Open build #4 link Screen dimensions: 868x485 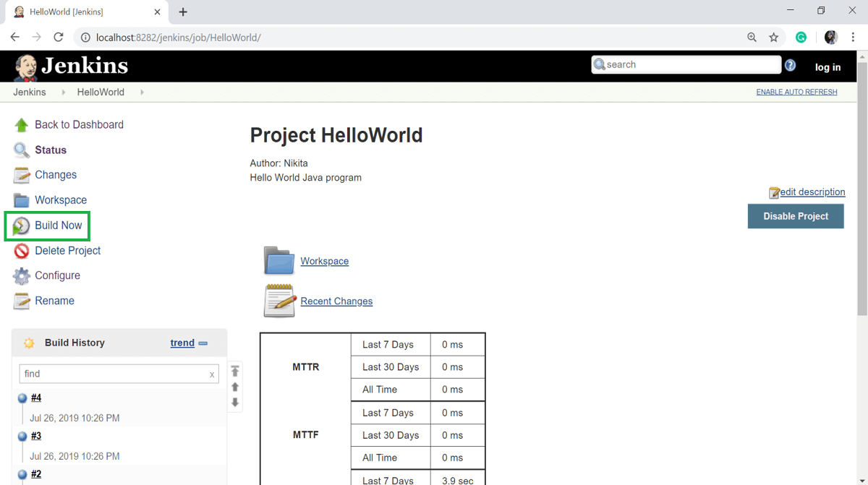click(x=36, y=398)
